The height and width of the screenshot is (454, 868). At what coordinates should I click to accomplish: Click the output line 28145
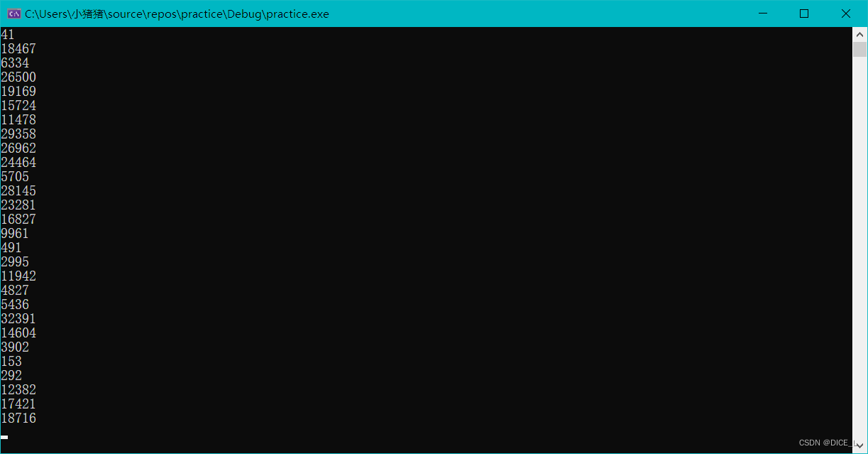[x=18, y=191]
